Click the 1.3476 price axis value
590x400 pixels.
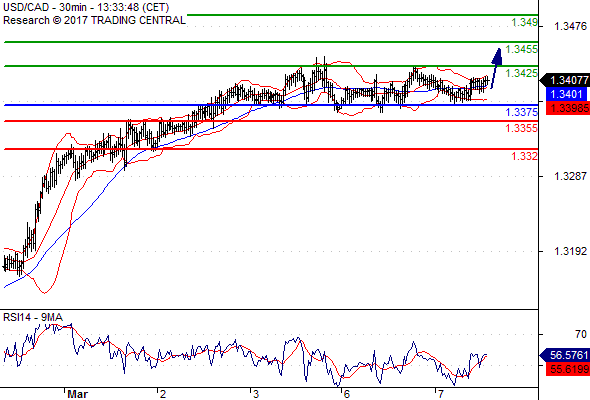pyautogui.click(x=570, y=26)
